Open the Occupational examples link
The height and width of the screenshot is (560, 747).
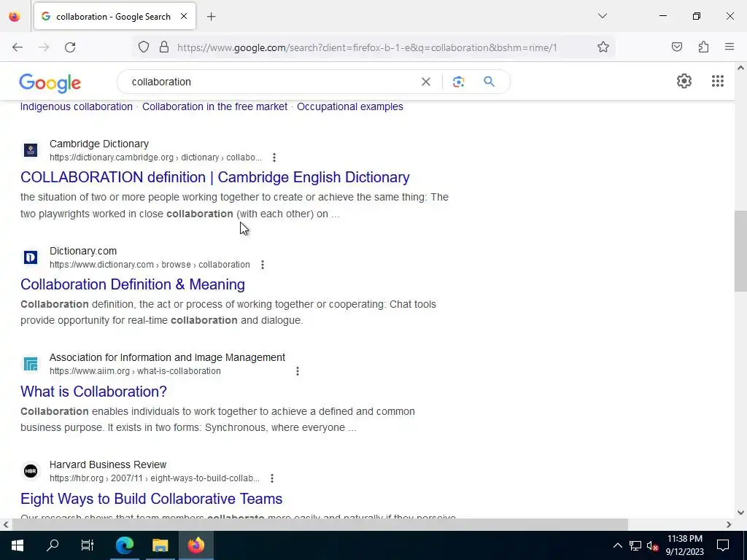(x=350, y=106)
